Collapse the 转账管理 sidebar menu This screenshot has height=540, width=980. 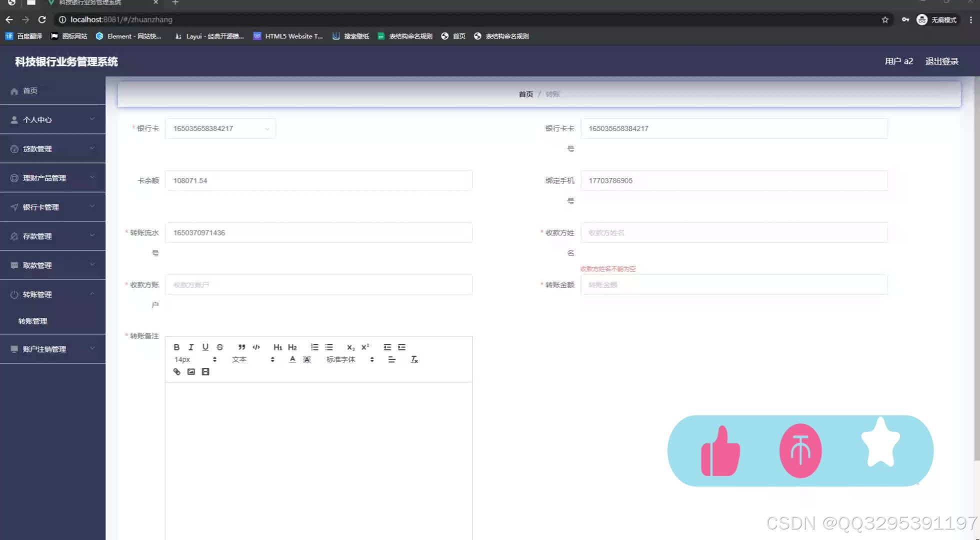pos(52,294)
